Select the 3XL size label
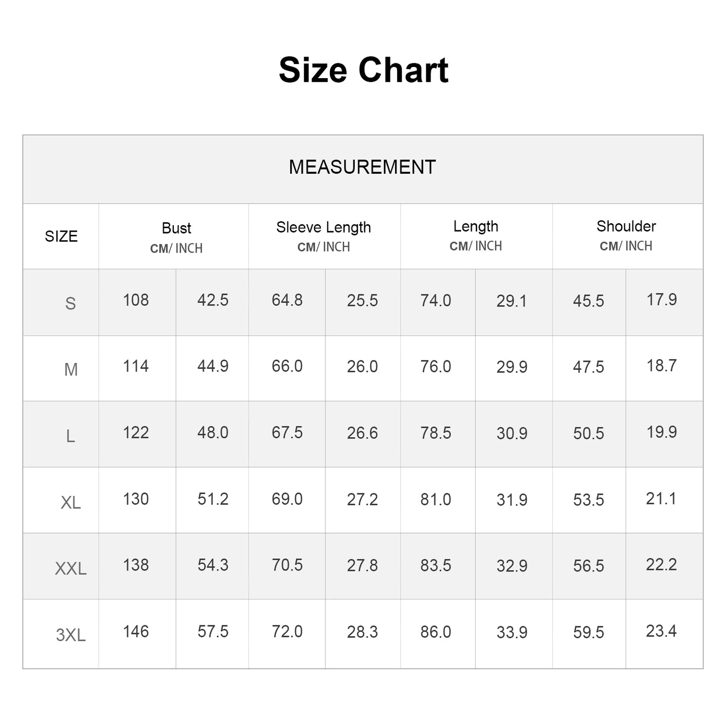This screenshot has width=728, height=726. point(71,635)
